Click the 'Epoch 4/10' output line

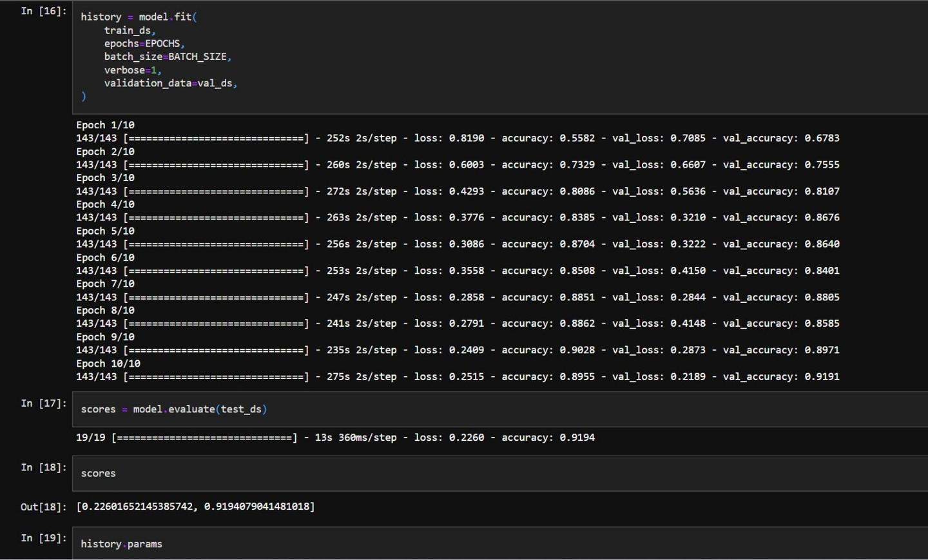(105, 204)
